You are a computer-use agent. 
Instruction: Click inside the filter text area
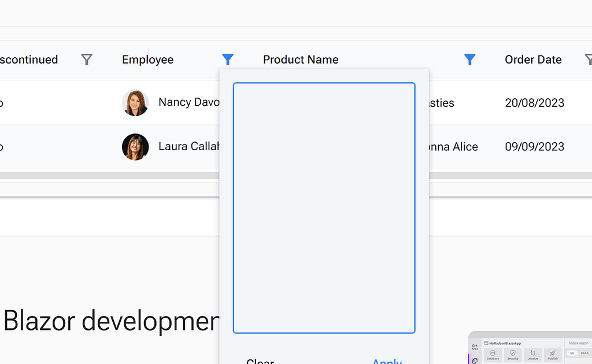tap(324, 208)
